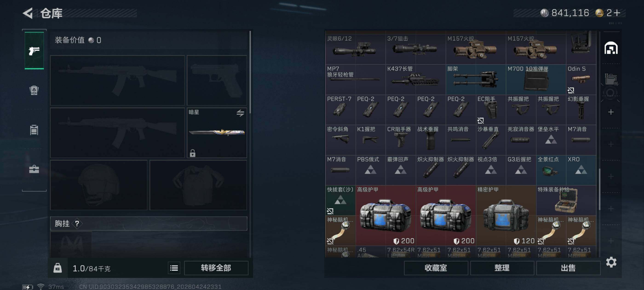The height and width of the screenshot is (290, 644).
Task: Toggle the lock icon on the knife slot
Action: pyautogui.click(x=193, y=153)
